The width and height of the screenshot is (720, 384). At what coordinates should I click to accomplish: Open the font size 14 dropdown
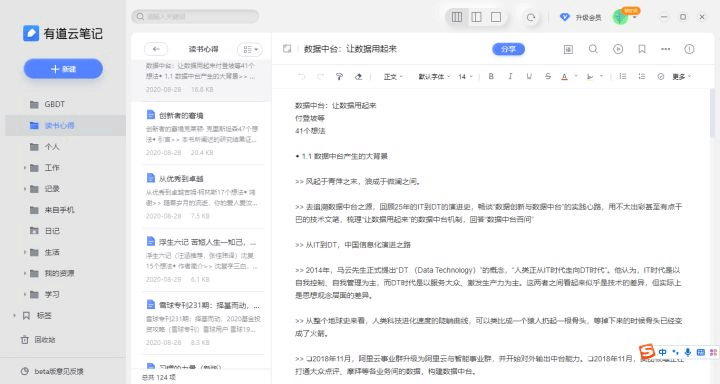(x=465, y=77)
